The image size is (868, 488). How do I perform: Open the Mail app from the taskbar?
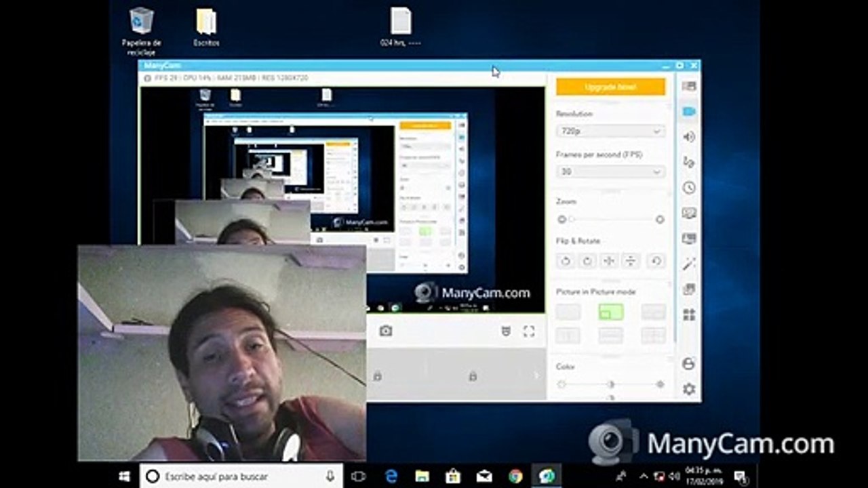[484, 476]
